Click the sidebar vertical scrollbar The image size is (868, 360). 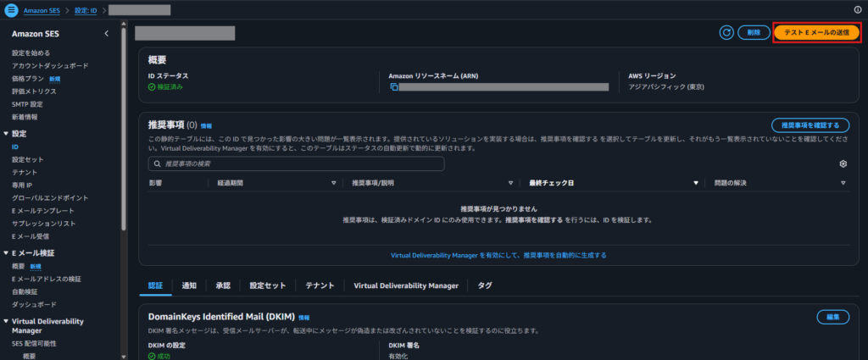point(124,127)
